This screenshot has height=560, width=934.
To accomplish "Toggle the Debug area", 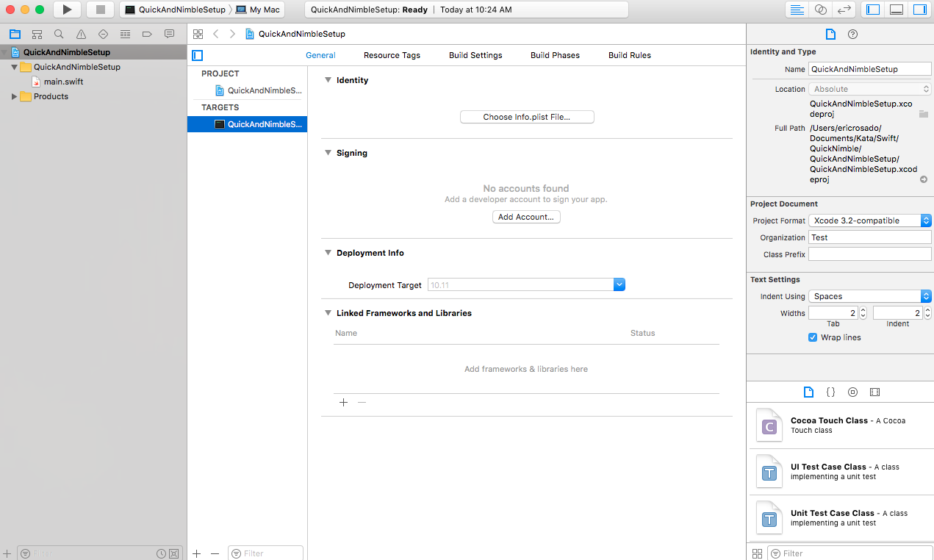I will [896, 10].
